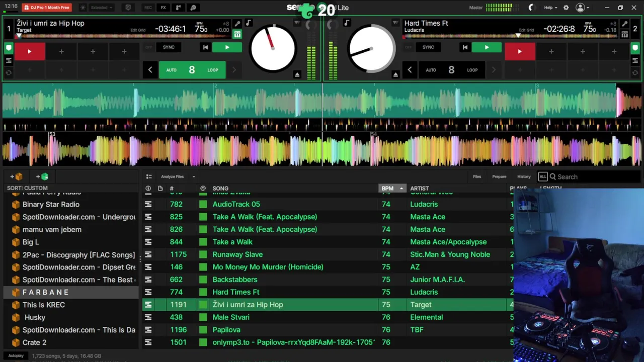Click the DJ Pro 1 Month Free button
This screenshot has width=644, height=362.
(47, 8)
